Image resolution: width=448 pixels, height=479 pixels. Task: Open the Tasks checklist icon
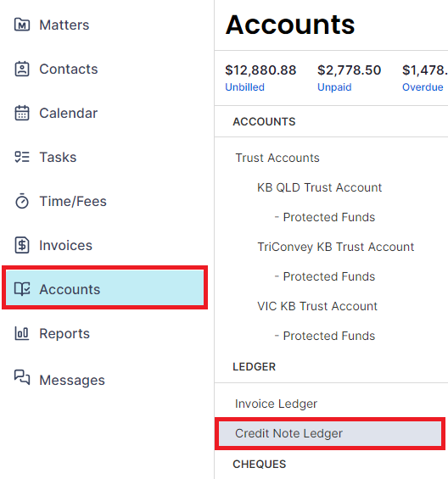[22, 157]
